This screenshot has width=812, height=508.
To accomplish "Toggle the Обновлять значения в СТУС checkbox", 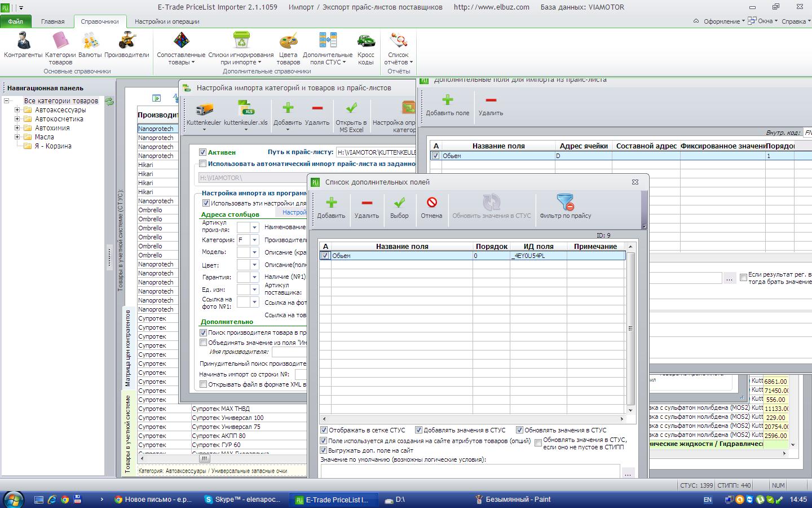I will (520, 430).
